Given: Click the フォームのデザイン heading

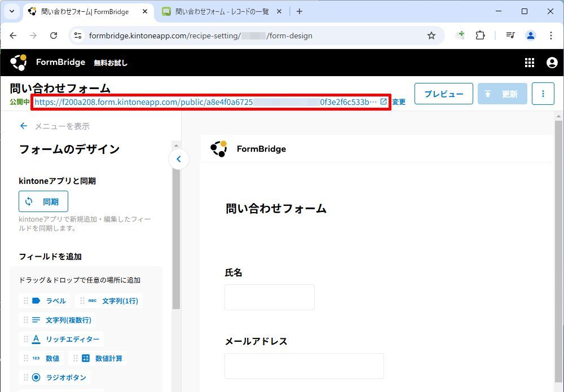Looking at the screenshot, I should click(69, 149).
